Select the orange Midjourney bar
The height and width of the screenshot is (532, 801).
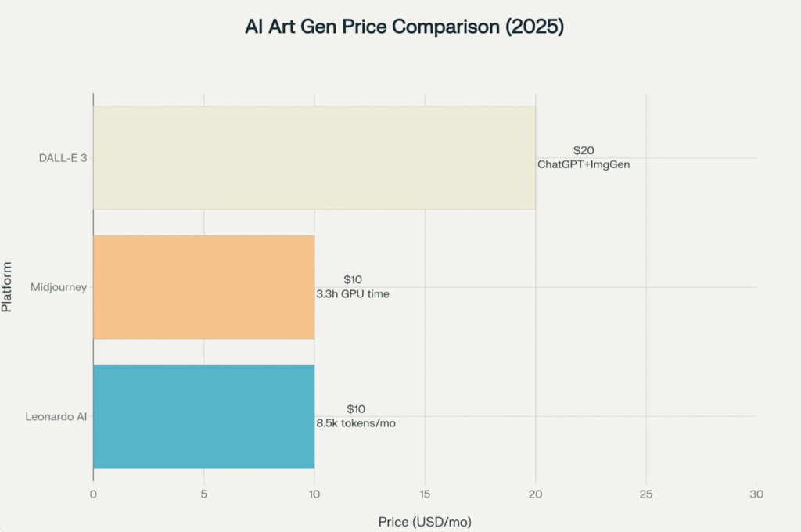tap(203, 287)
